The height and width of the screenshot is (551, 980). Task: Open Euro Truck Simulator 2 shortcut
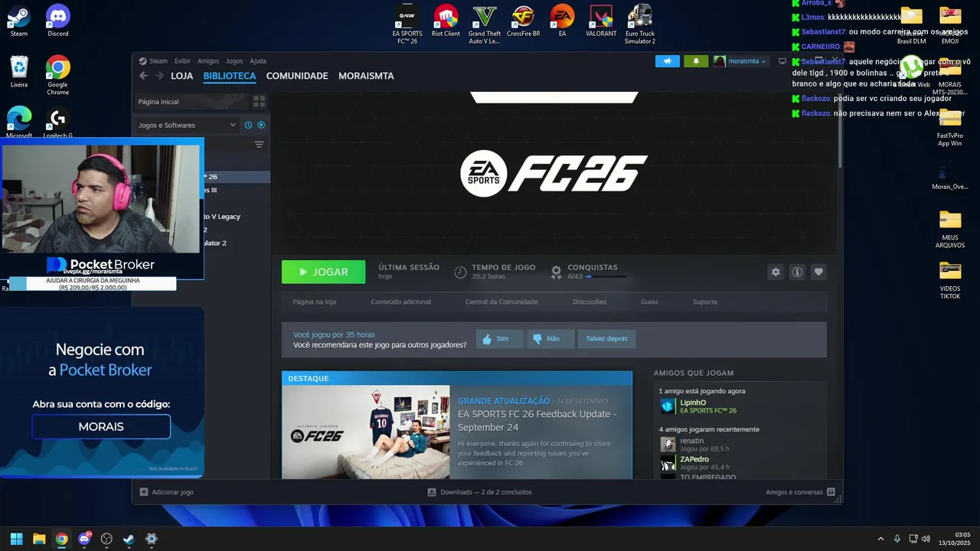tap(640, 24)
